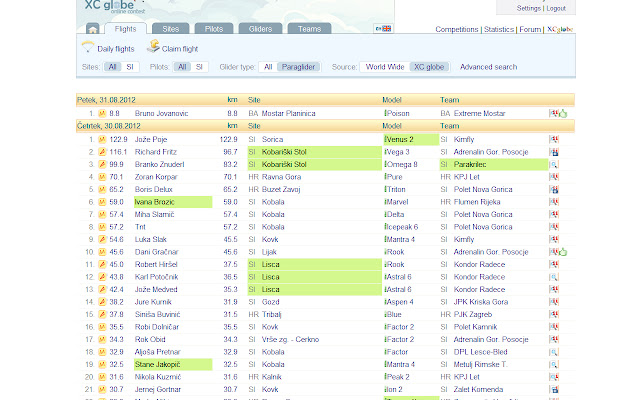The image size is (640, 400).
Task: Click the XC globe logo
Action: pos(113,6)
